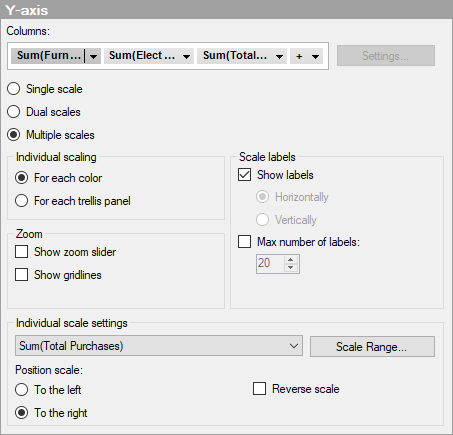Position scale To the left
The image size is (453, 435).
click(x=22, y=389)
